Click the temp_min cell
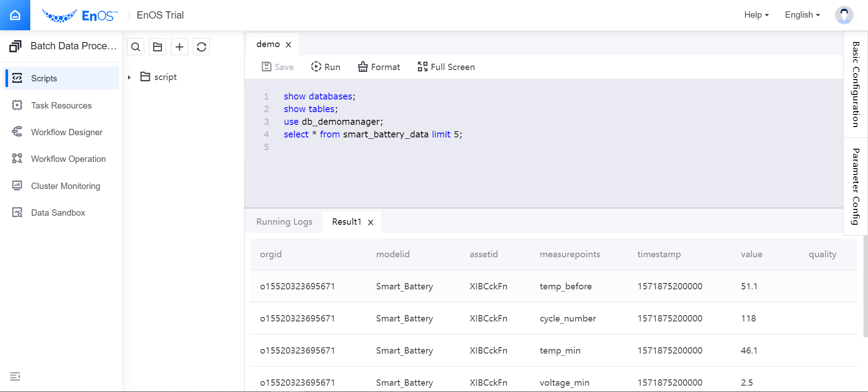The height and width of the screenshot is (392, 868). tap(560, 350)
